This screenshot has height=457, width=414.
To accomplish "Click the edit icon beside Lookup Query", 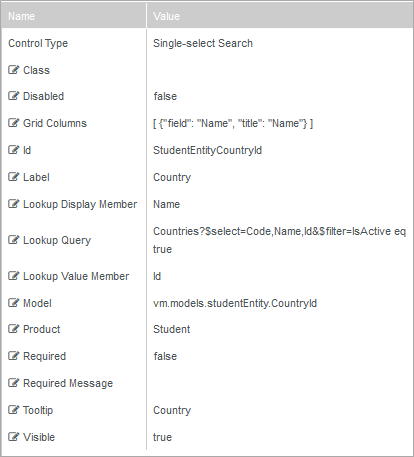I will coord(13,240).
